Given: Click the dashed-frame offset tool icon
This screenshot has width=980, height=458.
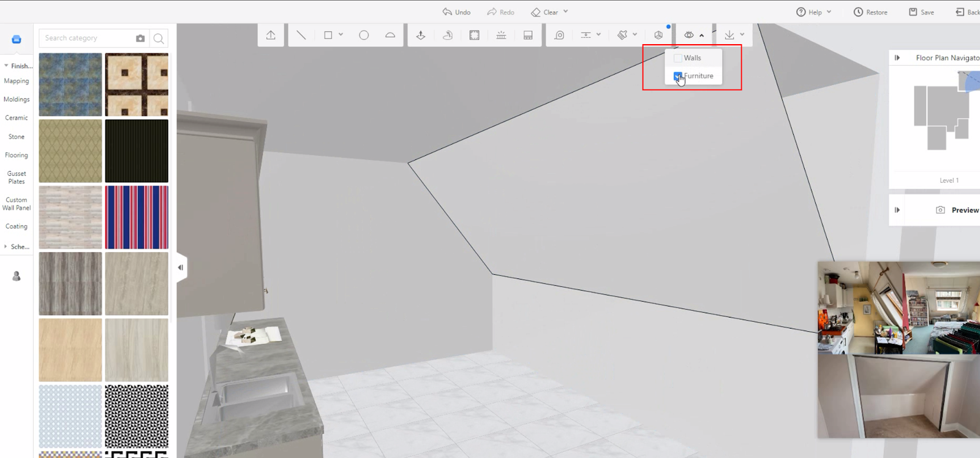Looking at the screenshot, I should pyautogui.click(x=474, y=36).
